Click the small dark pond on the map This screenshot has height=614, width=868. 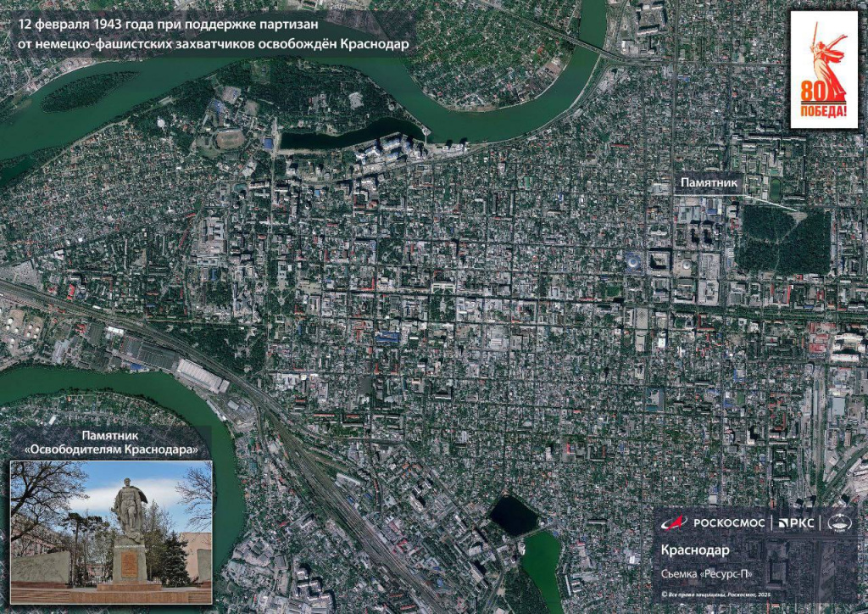tap(514, 516)
